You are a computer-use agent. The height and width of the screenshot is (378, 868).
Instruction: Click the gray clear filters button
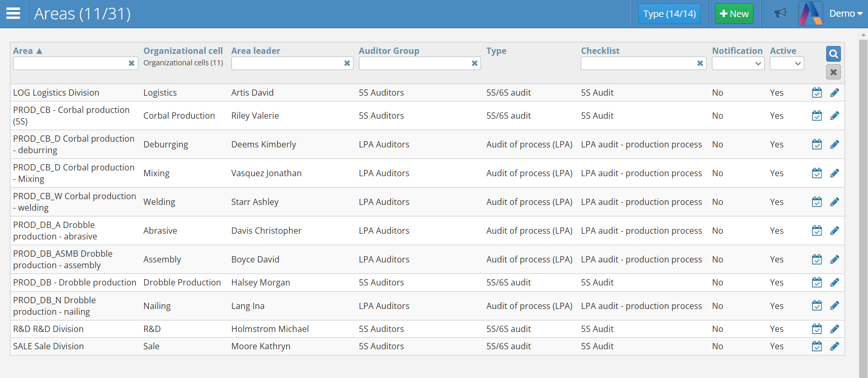tap(833, 72)
